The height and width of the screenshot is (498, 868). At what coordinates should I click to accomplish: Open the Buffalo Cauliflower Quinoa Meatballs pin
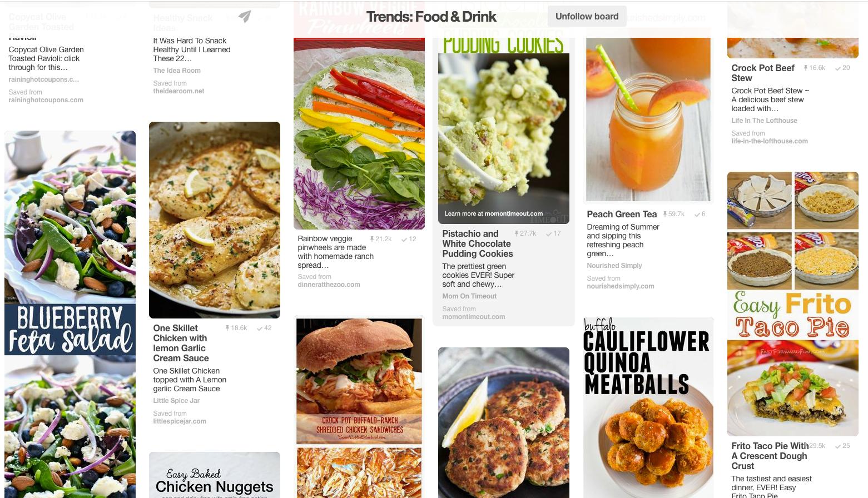pyautogui.click(x=648, y=407)
